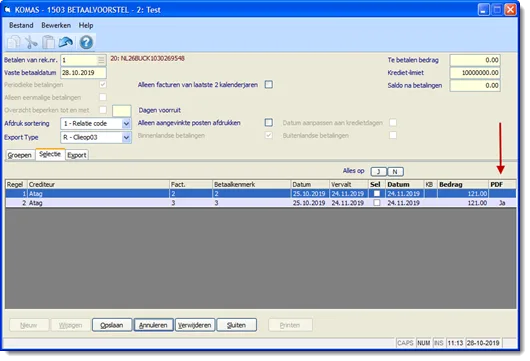Click the Paste clipboard toolbar icon
Screen dimensions: 530x361
(x=48, y=43)
